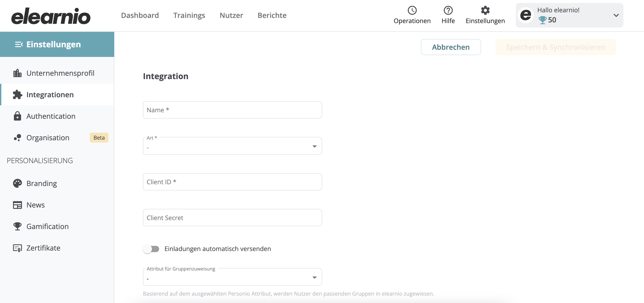Select Authentication in sidebar

[x=57, y=116]
